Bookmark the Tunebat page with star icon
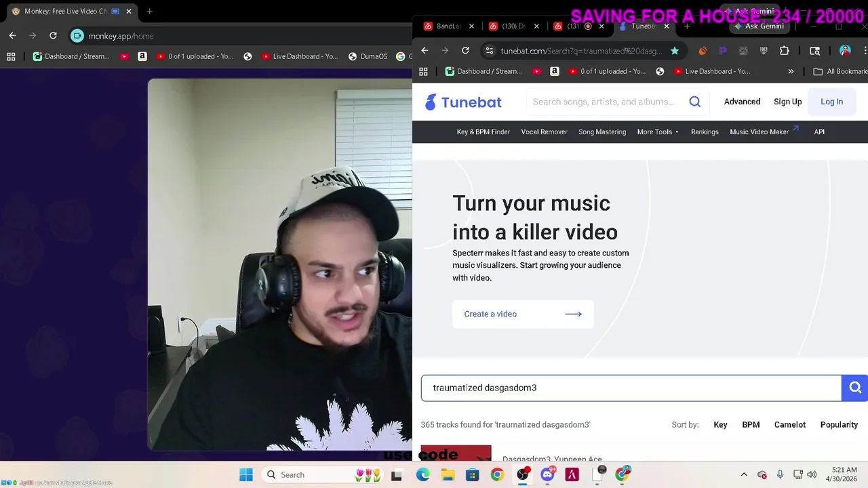The image size is (868, 488). (x=674, y=51)
